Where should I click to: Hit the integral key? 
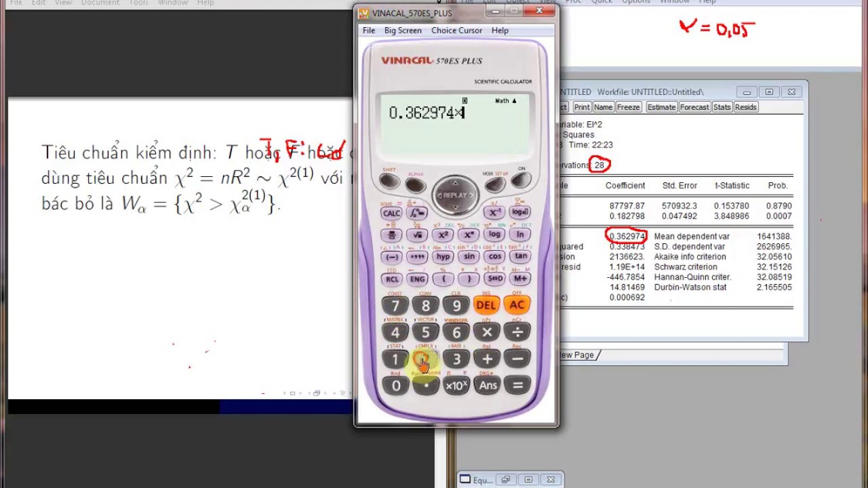tap(417, 213)
